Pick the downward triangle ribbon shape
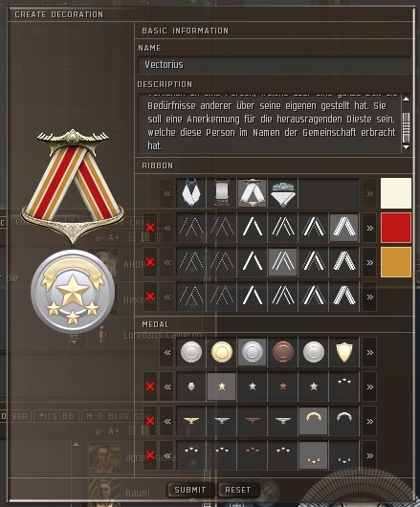This screenshot has width=420, height=507. pos(283,193)
